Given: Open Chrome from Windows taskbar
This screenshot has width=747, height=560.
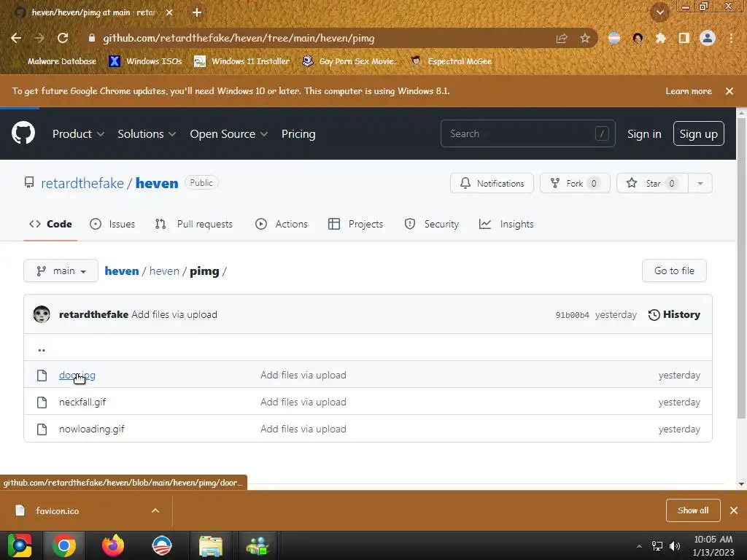Looking at the screenshot, I should click(64, 545).
